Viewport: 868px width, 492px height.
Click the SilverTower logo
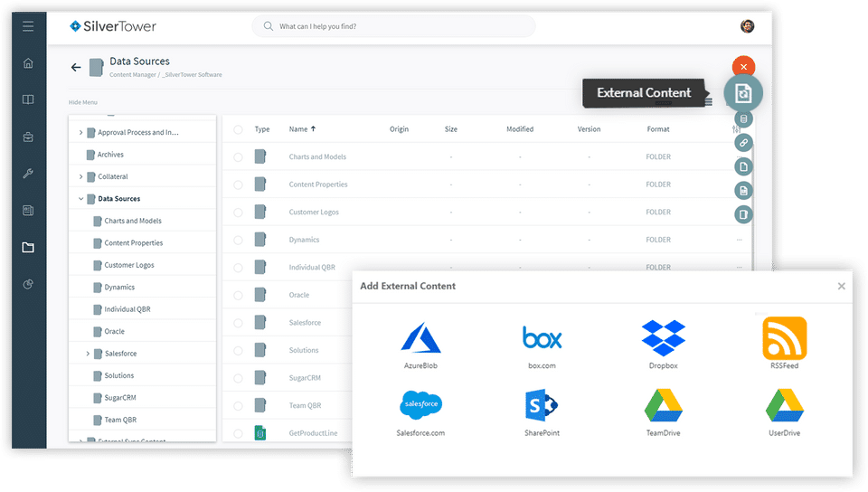113,26
